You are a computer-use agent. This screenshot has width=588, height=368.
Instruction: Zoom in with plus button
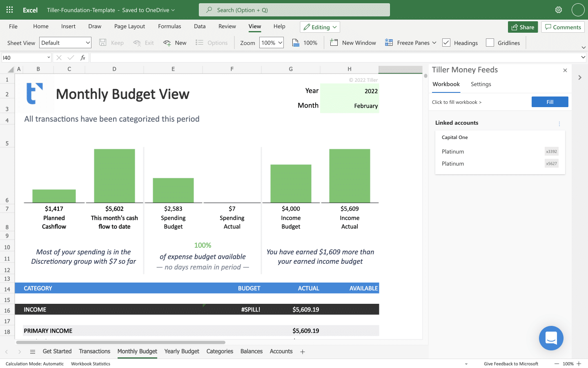[579, 364]
